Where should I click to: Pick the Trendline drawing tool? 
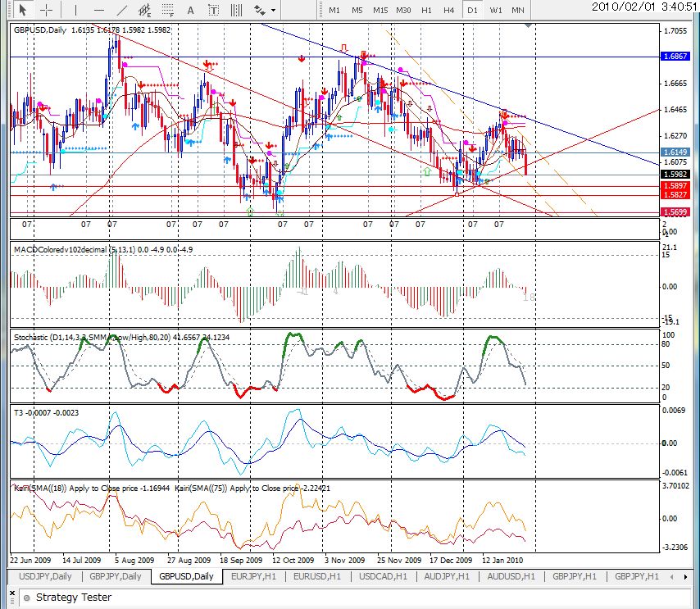(x=122, y=9)
